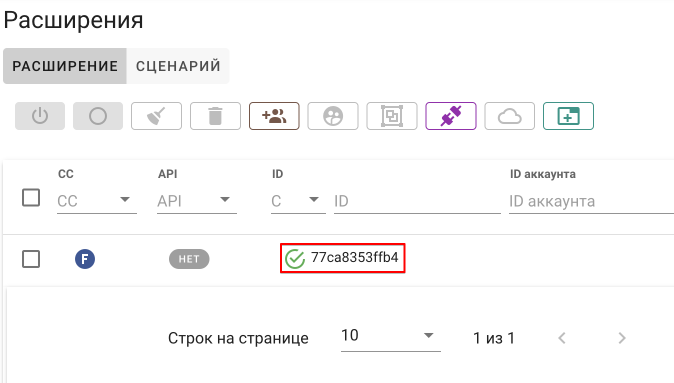The image size is (674, 383).
Task: Click the НЕТ API badge
Action: pyautogui.click(x=189, y=259)
